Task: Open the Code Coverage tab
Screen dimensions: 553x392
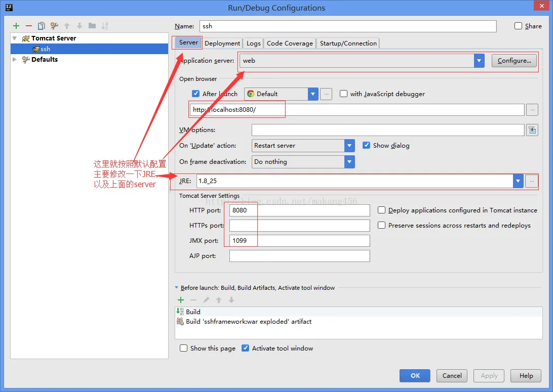Action: coord(290,43)
